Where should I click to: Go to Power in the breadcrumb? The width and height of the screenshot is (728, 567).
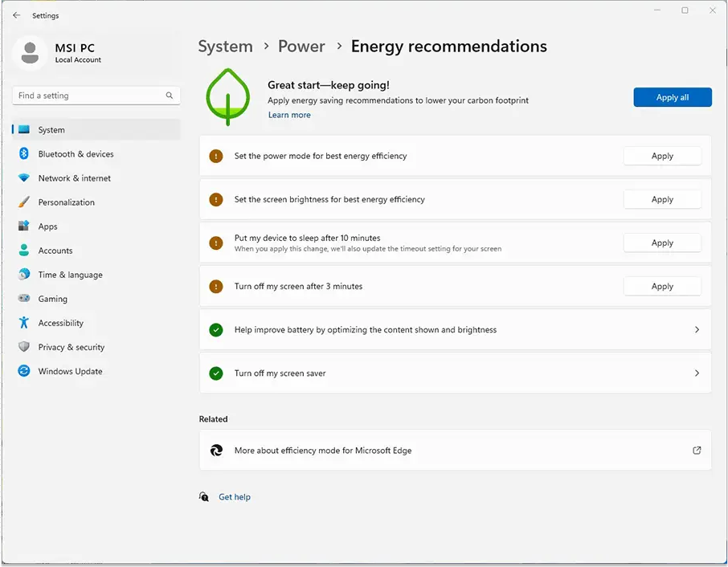click(301, 47)
